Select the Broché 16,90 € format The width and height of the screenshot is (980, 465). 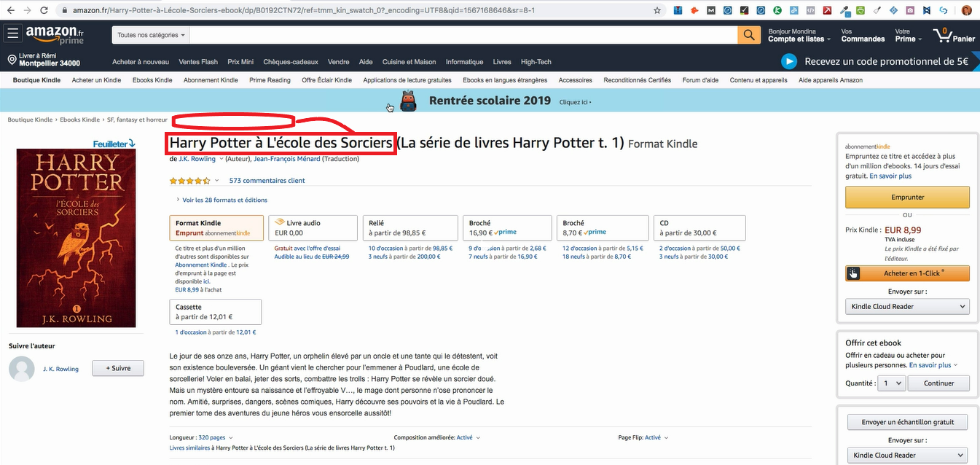pyautogui.click(x=507, y=228)
